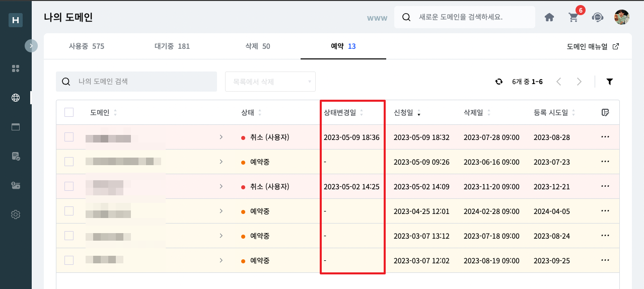
Task: Open the settings gear in sidebar
Action: [x=16, y=214]
